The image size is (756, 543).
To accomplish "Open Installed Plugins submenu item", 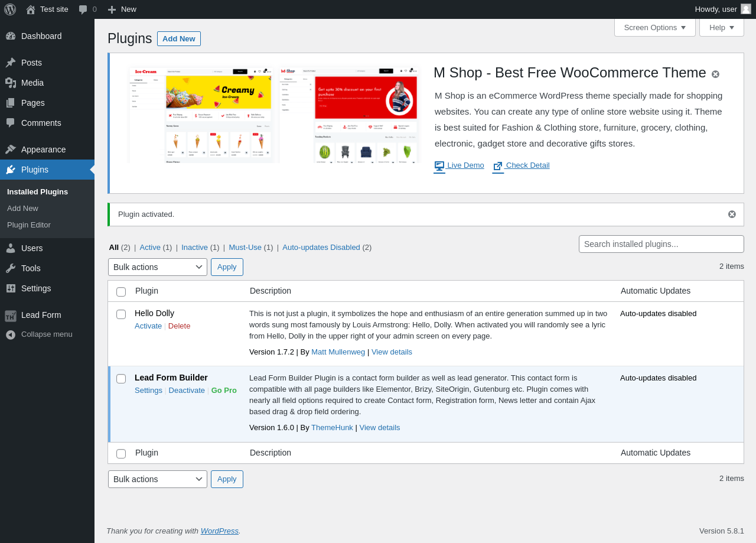I will [37, 192].
